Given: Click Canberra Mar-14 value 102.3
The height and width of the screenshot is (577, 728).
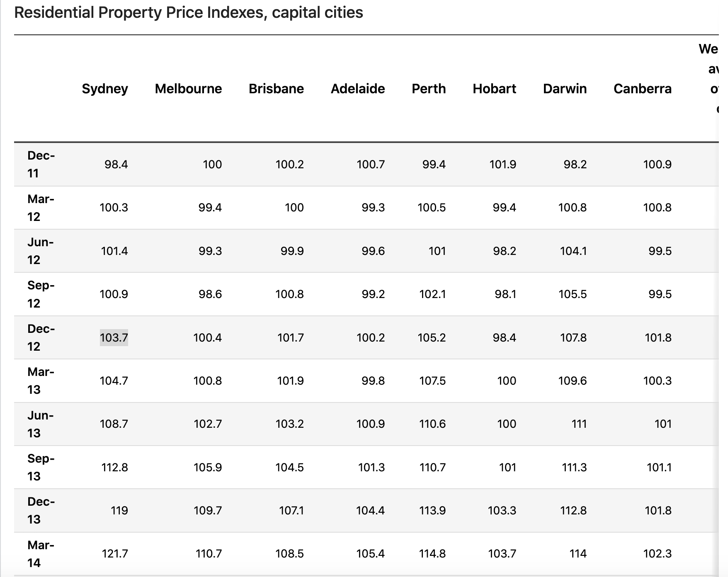Looking at the screenshot, I should pyautogui.click(x=658, y=553).
